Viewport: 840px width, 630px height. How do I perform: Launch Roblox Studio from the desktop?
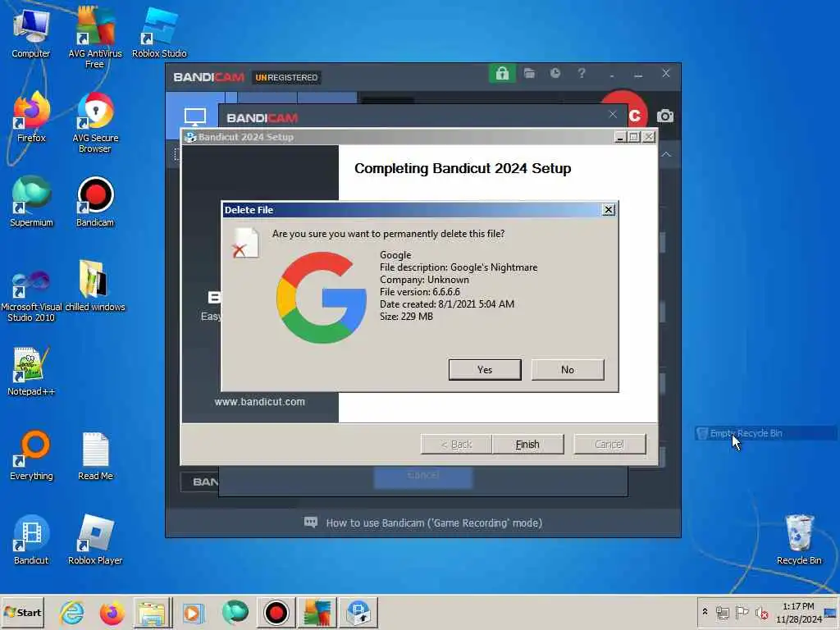[x=159, y=33]
